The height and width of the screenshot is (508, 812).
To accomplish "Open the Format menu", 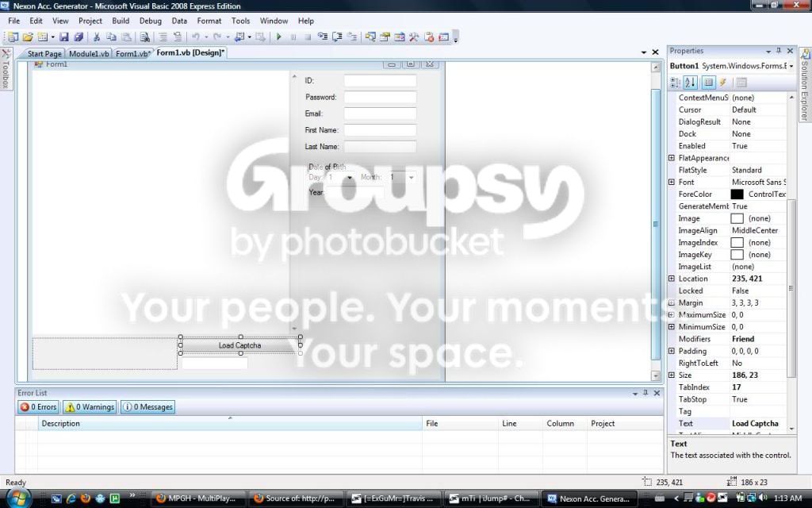I will (209, 21).
